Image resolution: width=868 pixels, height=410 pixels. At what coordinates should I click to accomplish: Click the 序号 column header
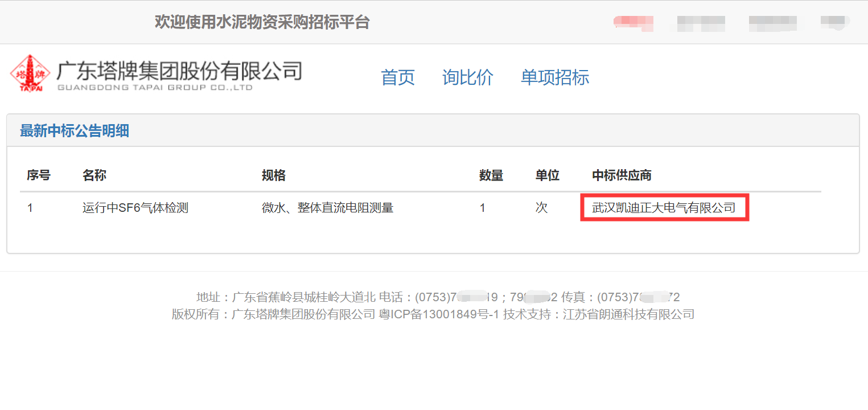[x=39, y=175]
